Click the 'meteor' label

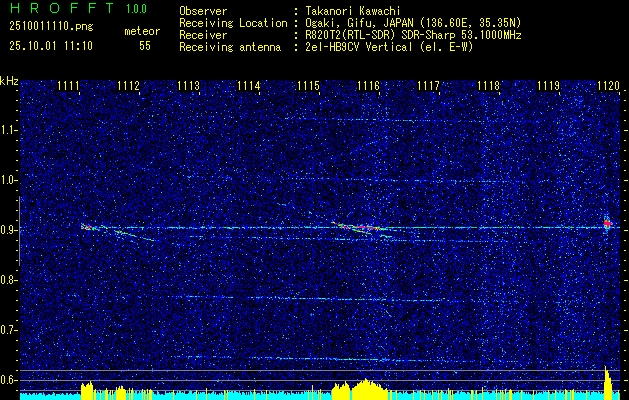[x=142, y=31]
